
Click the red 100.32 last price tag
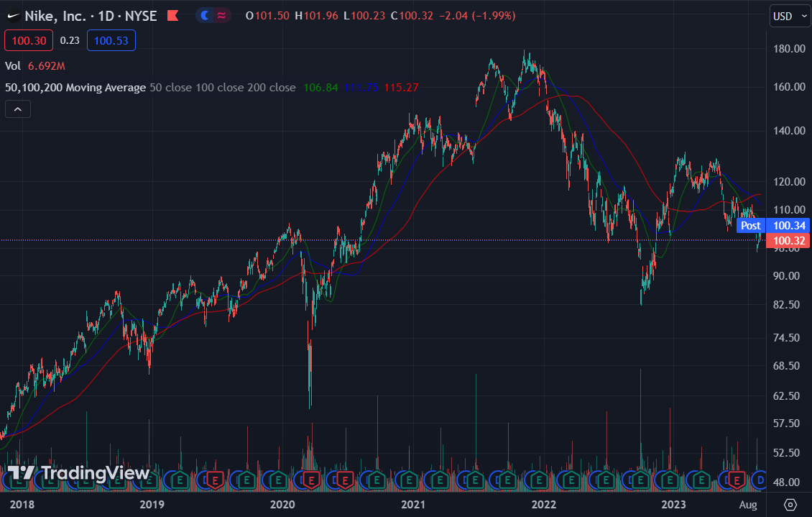tap(789, 240)
